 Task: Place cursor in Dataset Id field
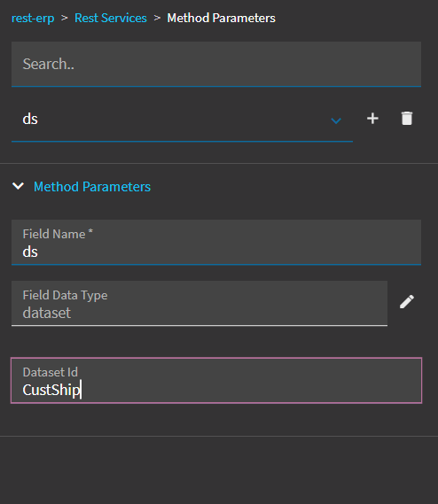point(216,380)
